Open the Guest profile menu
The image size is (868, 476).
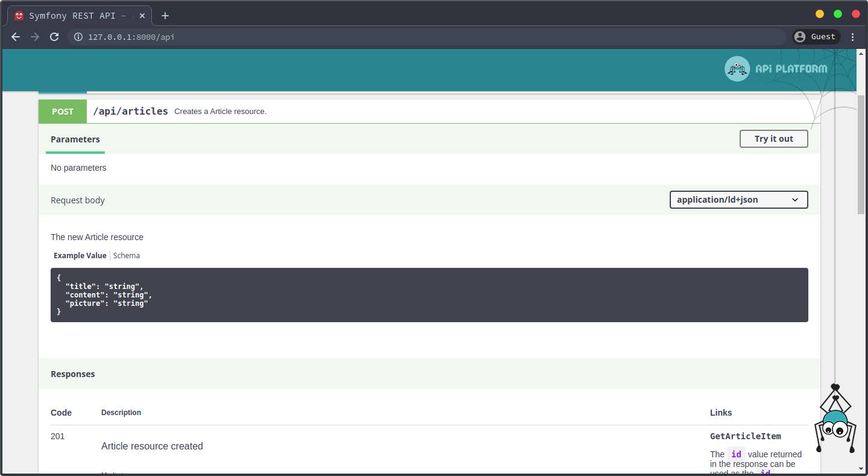tap(816, 37)
